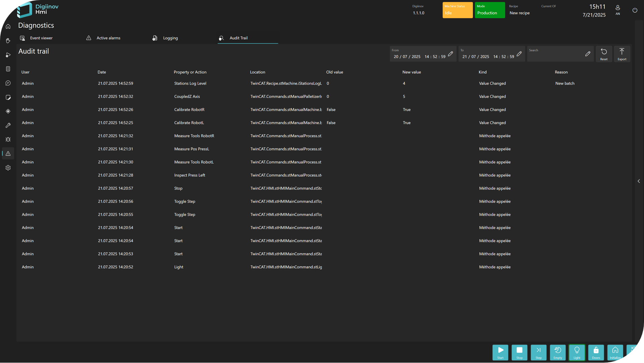
Task: Click the Search field pencil icon
Action: pos(588,54)
